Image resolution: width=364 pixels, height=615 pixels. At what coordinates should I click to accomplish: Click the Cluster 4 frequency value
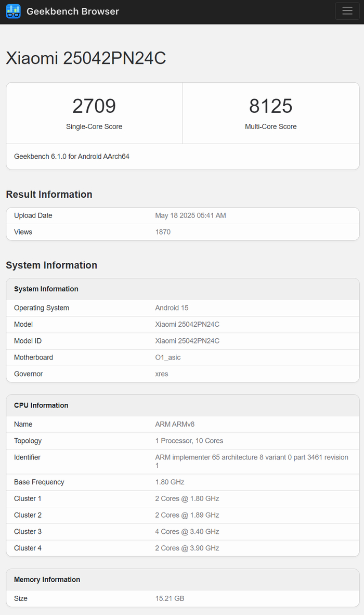(x=187, y=548)
